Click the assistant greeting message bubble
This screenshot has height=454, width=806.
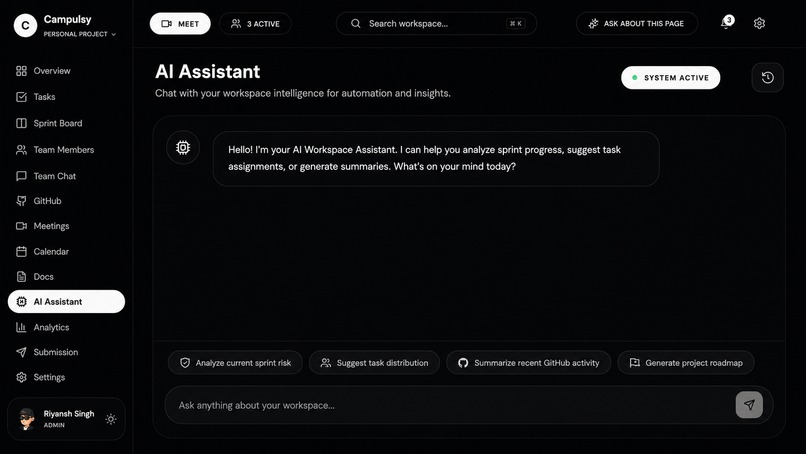click(436, 158)
